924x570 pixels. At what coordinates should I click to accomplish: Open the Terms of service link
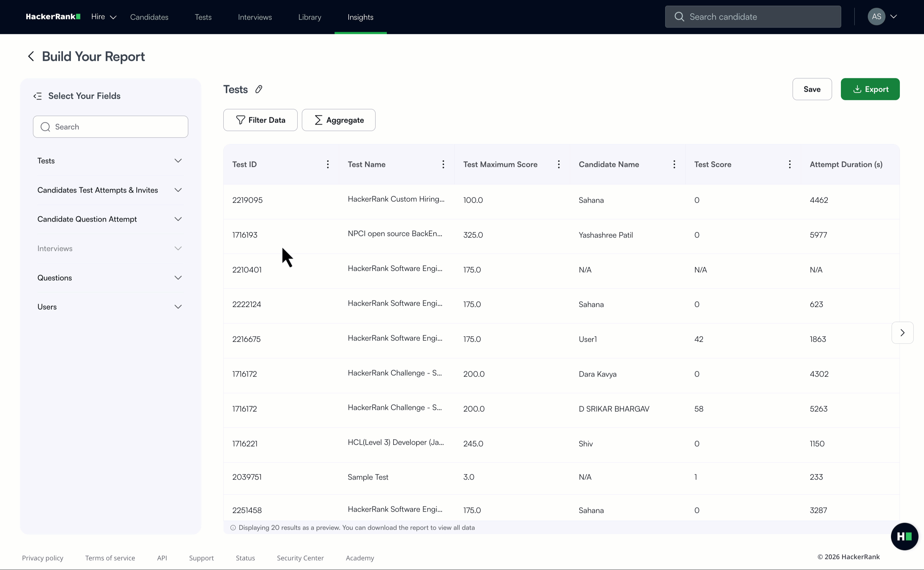(x=110, y=558)
